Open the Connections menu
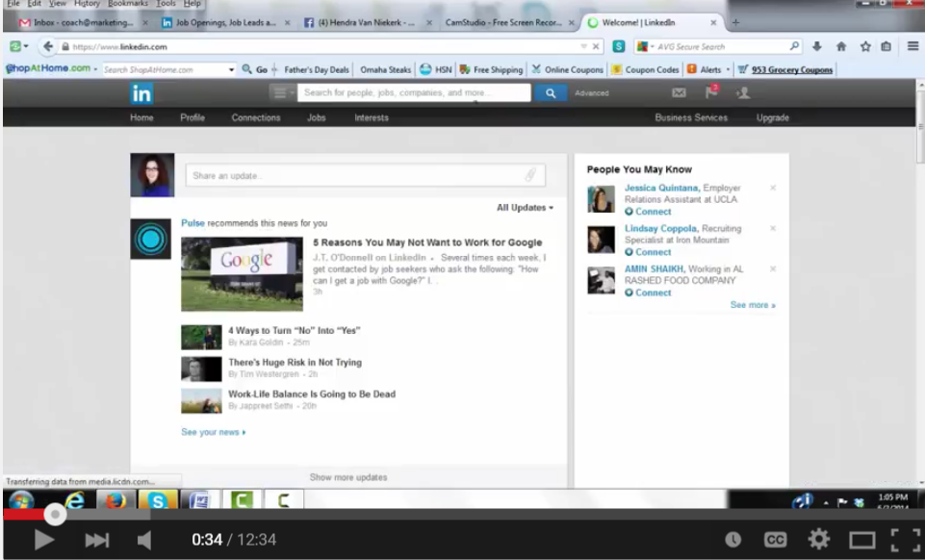Screen dimensions: 925x560 256,117
